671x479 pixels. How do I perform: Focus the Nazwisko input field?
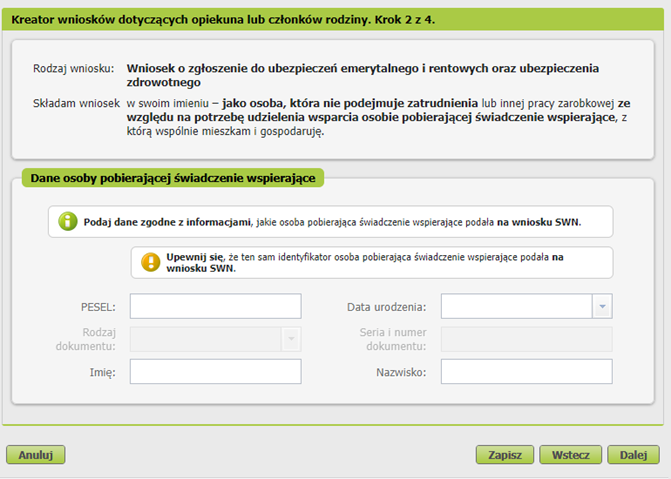(527, 372)
